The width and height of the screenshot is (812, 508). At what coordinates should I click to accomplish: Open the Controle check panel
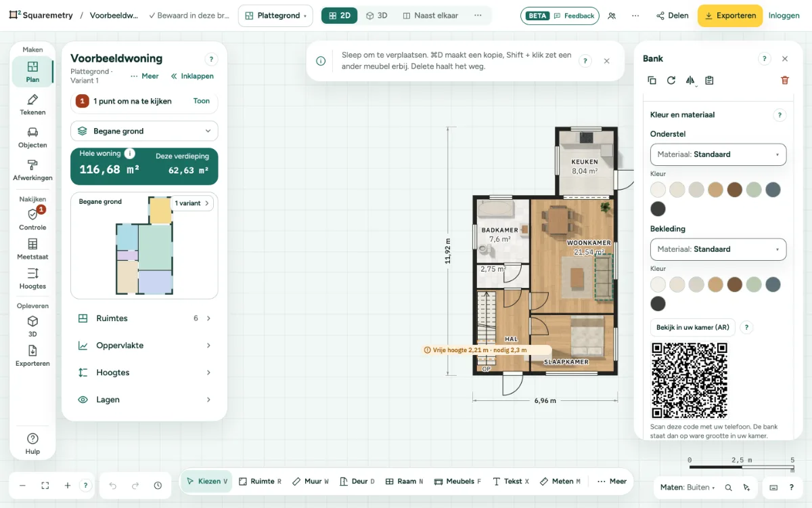pos(32,219)
